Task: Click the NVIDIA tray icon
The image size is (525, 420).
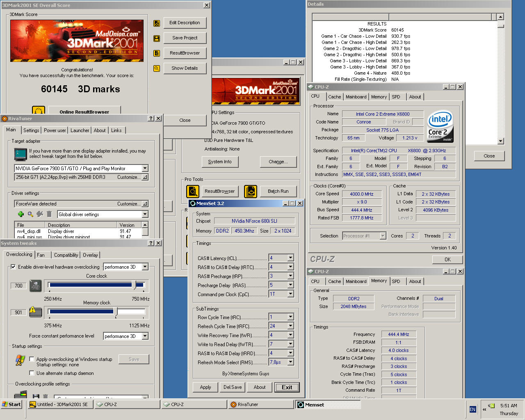Action: click(491, 406)
